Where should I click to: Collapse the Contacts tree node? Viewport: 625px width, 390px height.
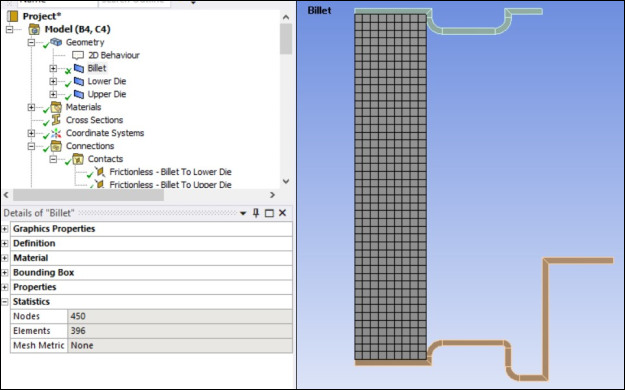(53, 159)
